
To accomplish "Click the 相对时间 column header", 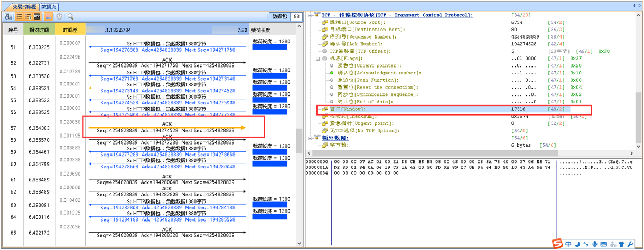I will [39, 31].
